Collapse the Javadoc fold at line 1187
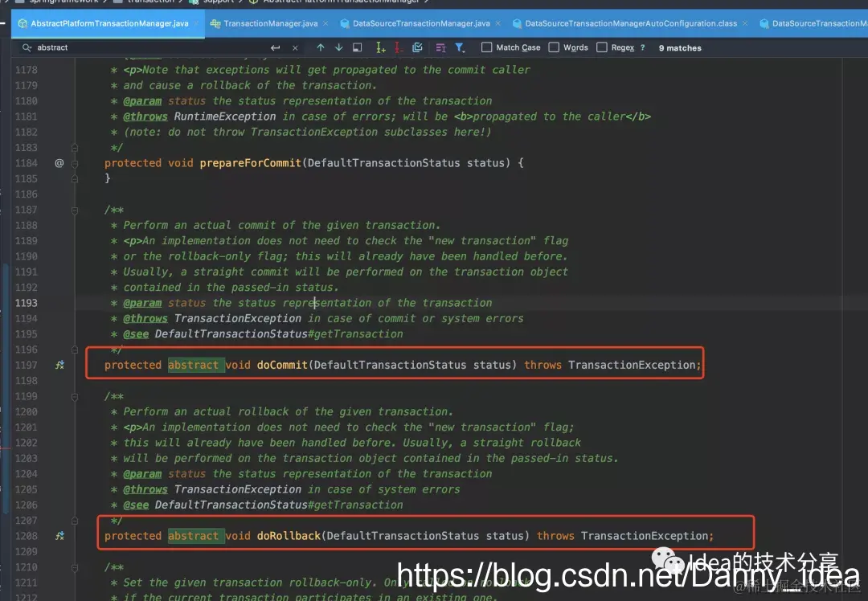The image size is (868, 601). (x=75, y=211)
